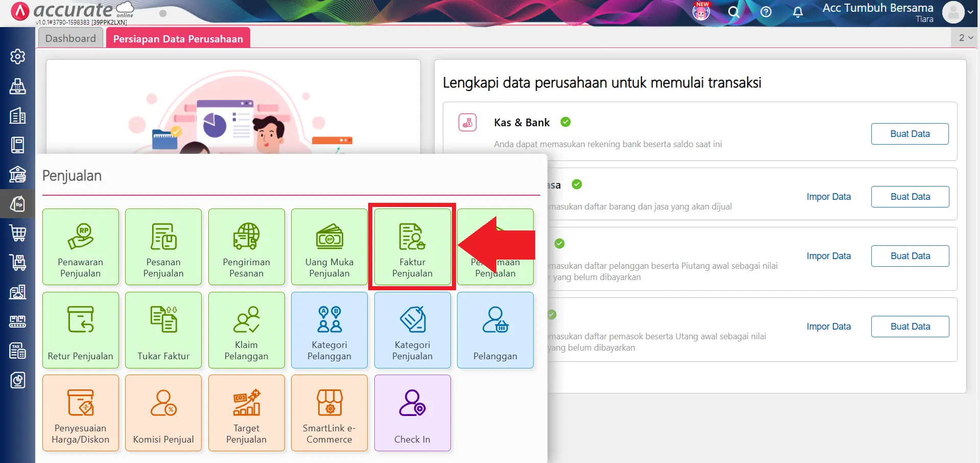Open the SmartLink e-Commerce tile

[x=329, y=413]
